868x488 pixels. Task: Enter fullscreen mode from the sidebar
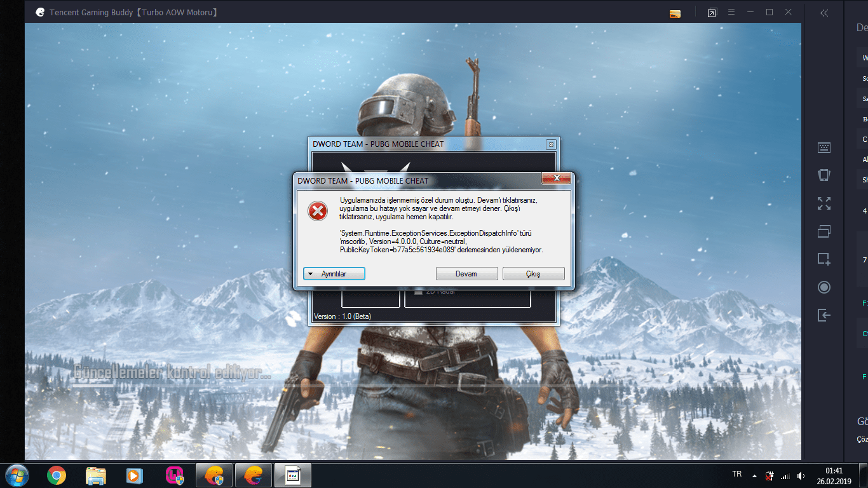coord(824,203)
